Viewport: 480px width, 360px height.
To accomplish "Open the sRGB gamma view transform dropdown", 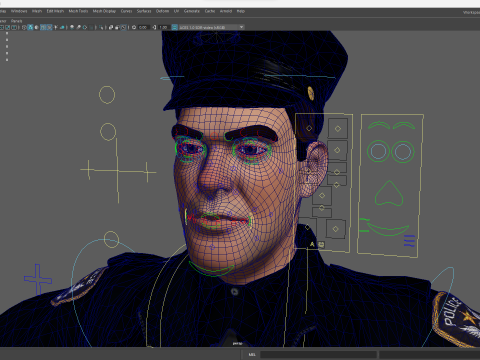I will point(212,27).
